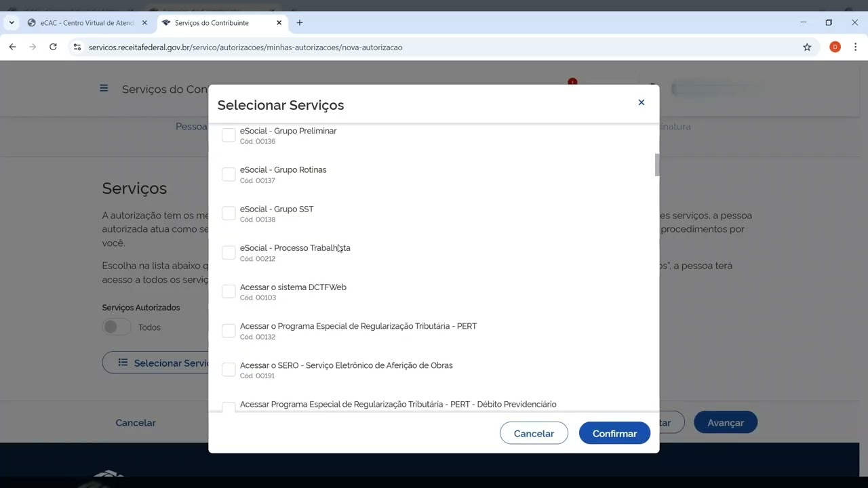The width and height of the screenshot is (868, 488).
Task: Close the Serviços do Contribuinte tab
Action: (x=279, y=22)
